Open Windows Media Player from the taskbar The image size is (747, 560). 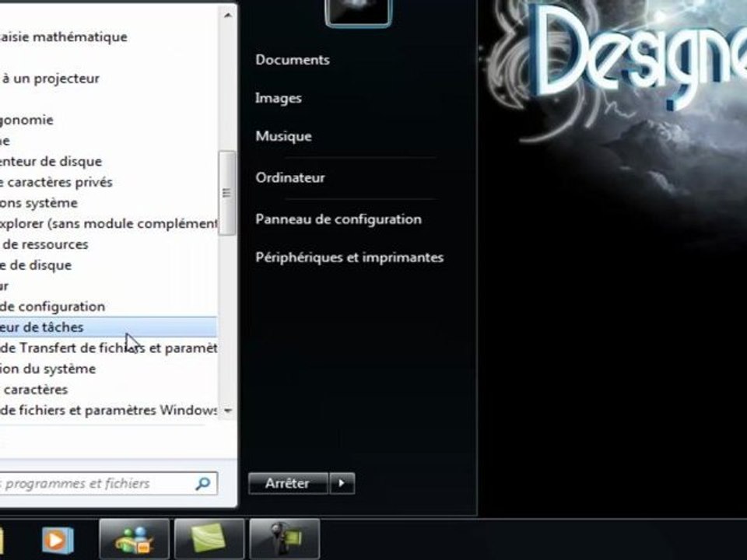[57, 540]
